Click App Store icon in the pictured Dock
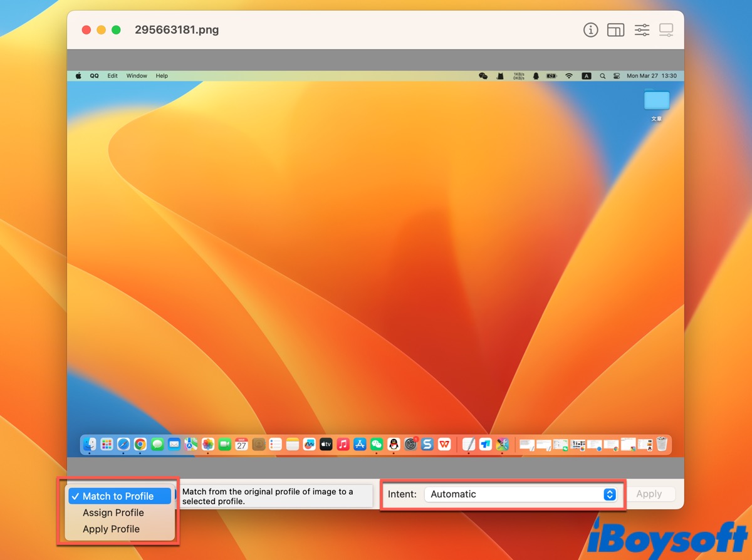Viewport: 752px width, 560px height. [360, 444]
